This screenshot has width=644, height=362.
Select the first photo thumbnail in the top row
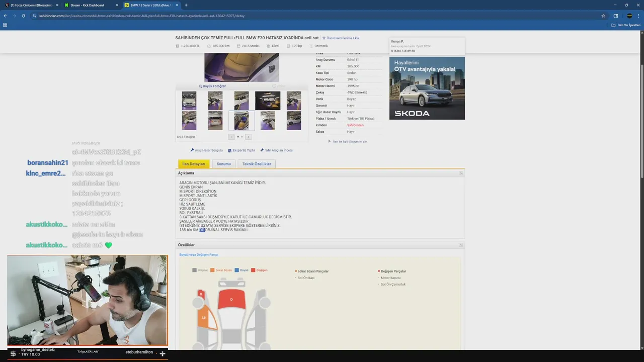click(x=189, y=101)
